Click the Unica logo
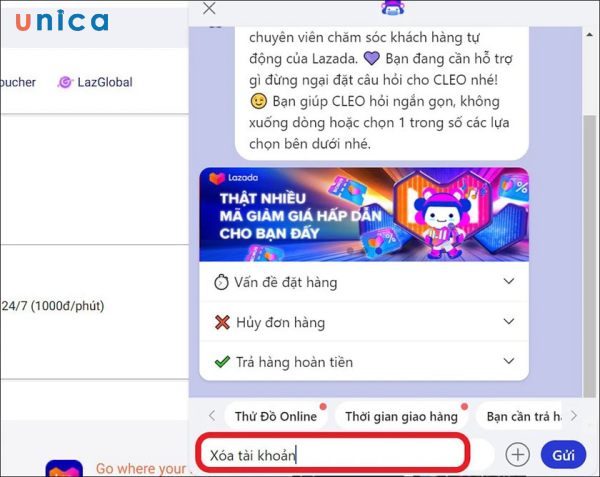The height and width of the screenshot is (477, 600). (x=62, y=21)
